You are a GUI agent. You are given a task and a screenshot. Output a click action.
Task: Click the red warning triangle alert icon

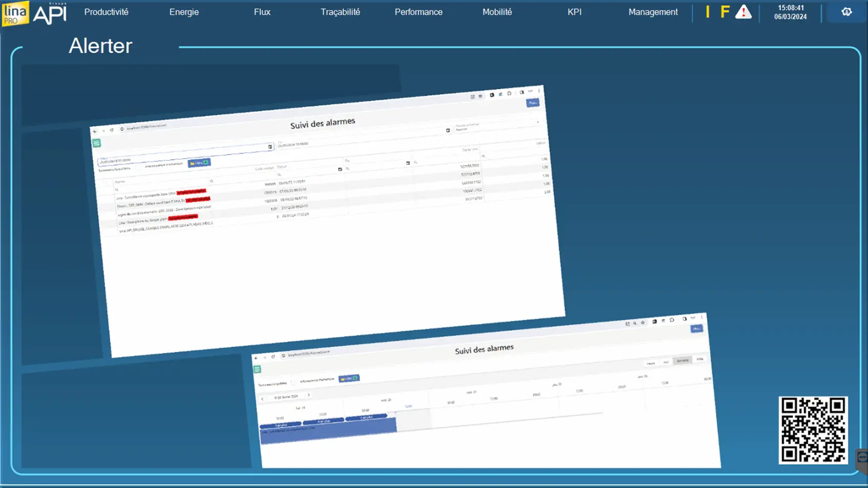pyautogui.click(x=743, y=12)
